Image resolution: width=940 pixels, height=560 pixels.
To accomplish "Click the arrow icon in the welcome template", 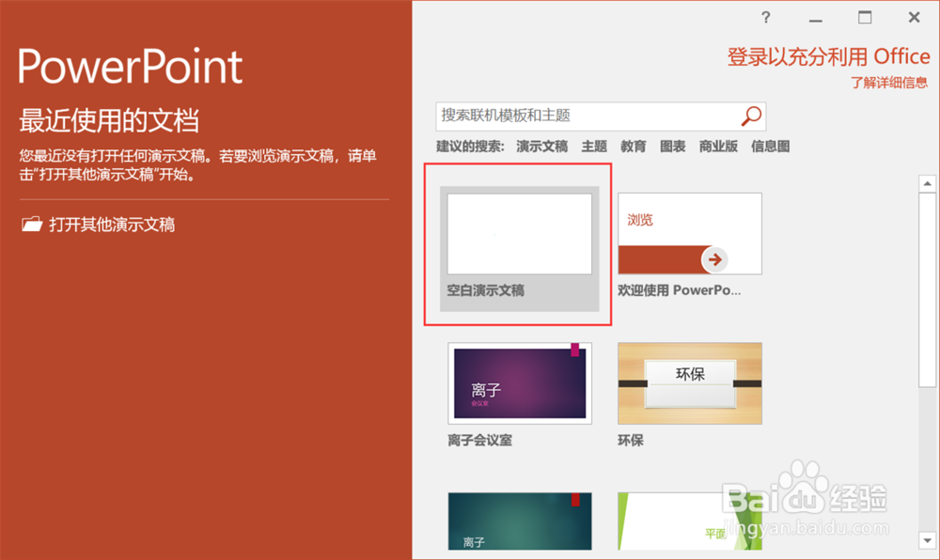I will pos(714,259).
